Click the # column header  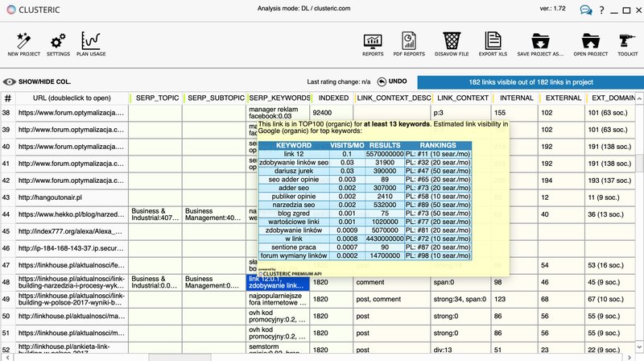click(8, 98)
